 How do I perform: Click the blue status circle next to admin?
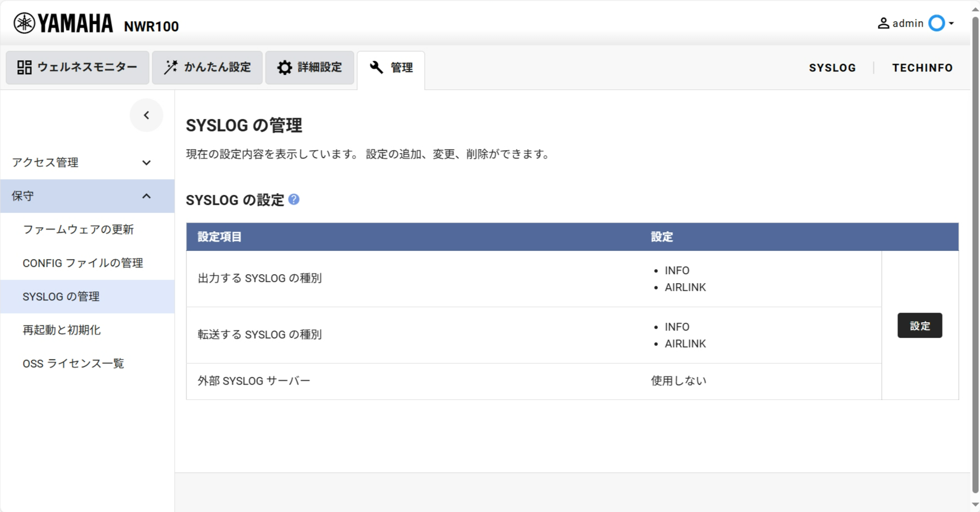[x=936, y=23]
